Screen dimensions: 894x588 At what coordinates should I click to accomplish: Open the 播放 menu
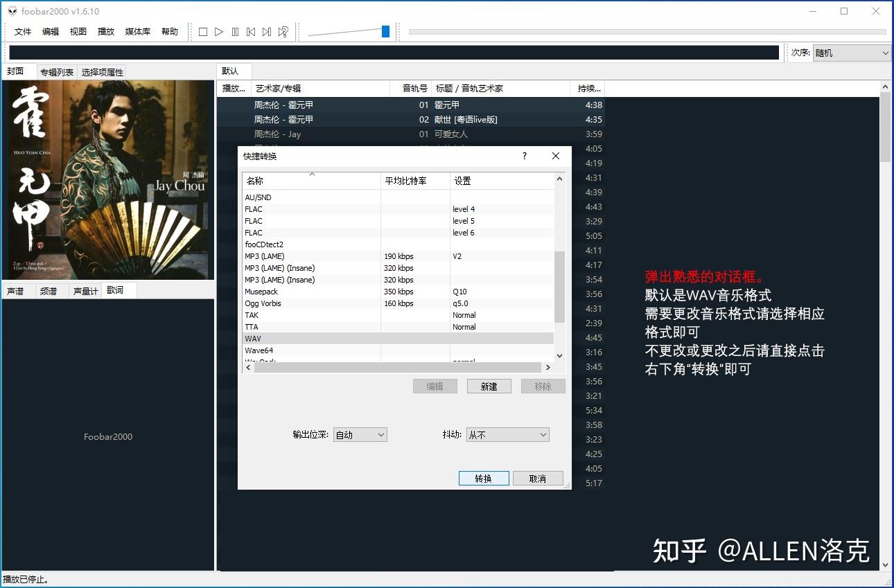pos(106,32)
